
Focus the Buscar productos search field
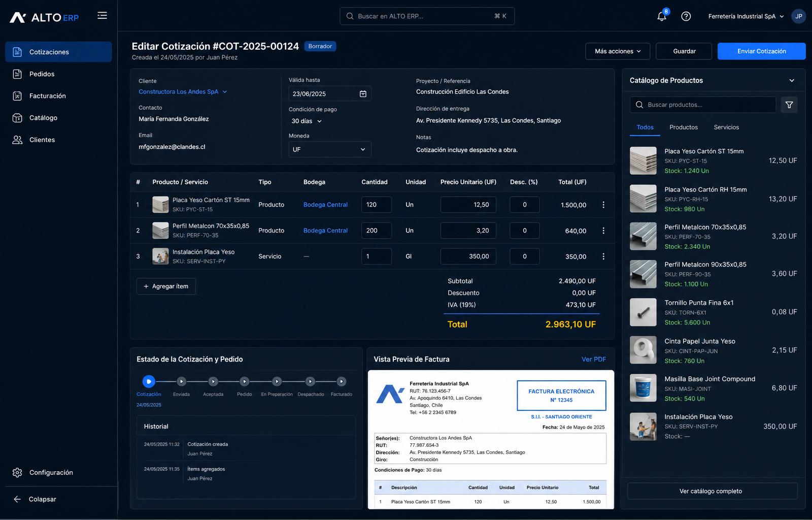(703, 105)
